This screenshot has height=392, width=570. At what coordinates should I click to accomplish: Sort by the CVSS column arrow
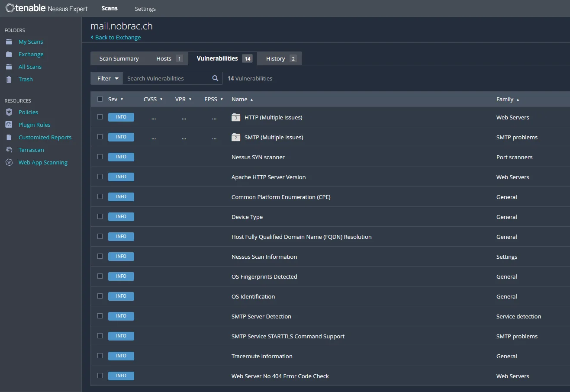pyautogui.click(x=161, y=100)
